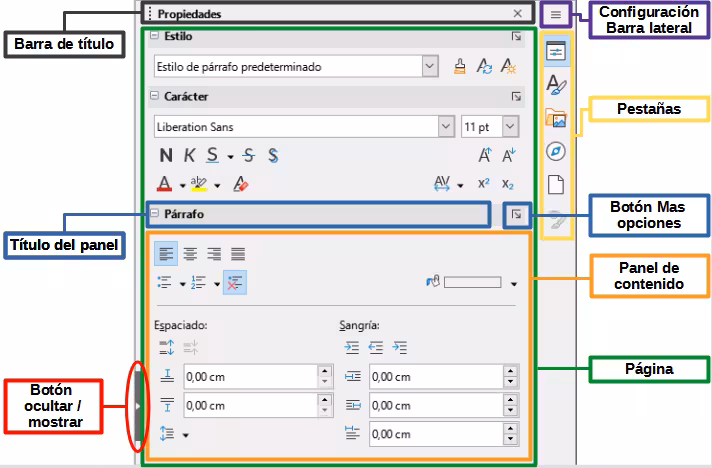This screenshot has height=468, width=712.
Task: Align paragraph right
Action: [x=214, y=254]
